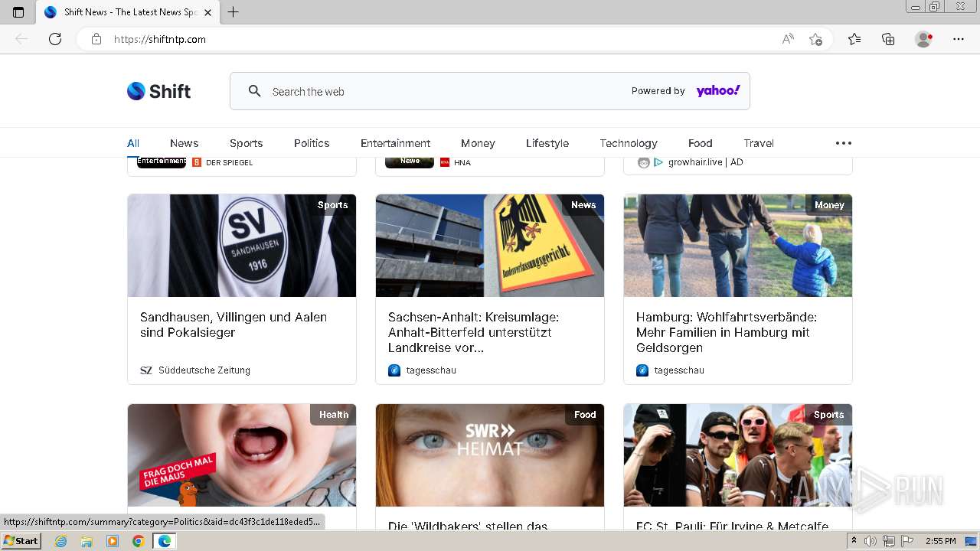Viewport: 980px width, 551px height.
Task: Open Chrome from taskbar
Action: (138, 541)
